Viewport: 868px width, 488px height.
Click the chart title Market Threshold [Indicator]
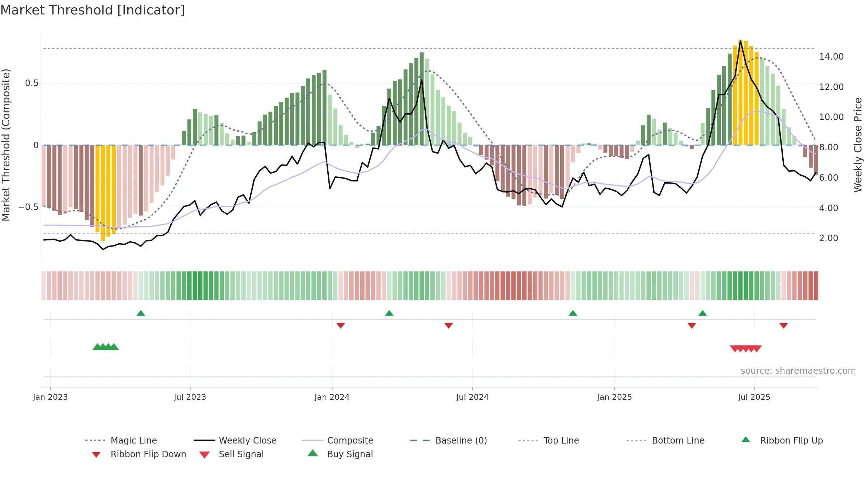(93, 10)
